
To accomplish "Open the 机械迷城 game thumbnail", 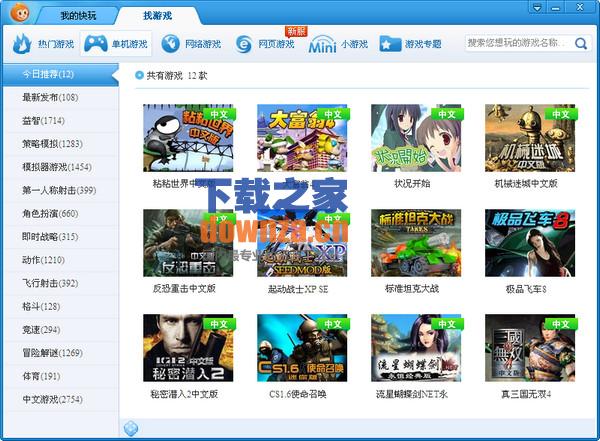I will click(530, 138).
